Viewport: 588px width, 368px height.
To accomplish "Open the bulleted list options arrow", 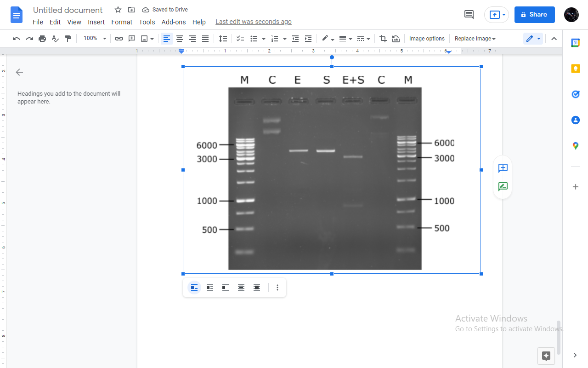I will (263, 39).
